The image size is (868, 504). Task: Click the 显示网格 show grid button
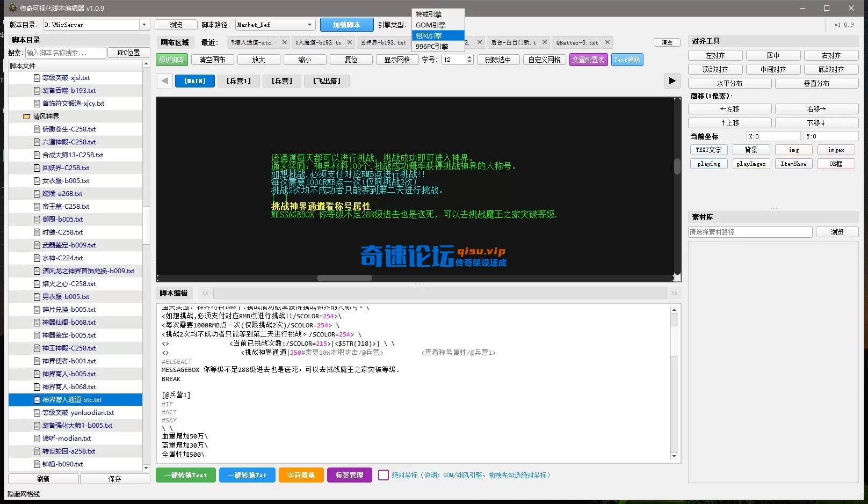pos(397,60)
